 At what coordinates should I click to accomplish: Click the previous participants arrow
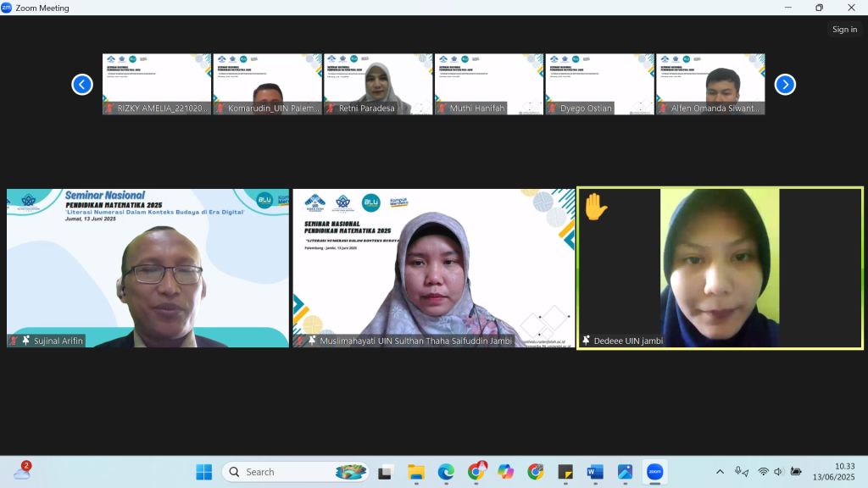coord(82,84)
